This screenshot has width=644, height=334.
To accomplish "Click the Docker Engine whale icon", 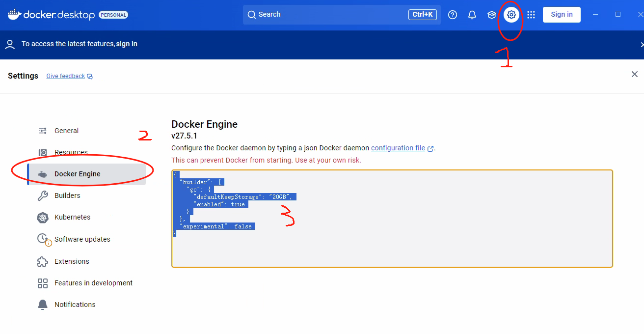I will click(x=43, y=174).
